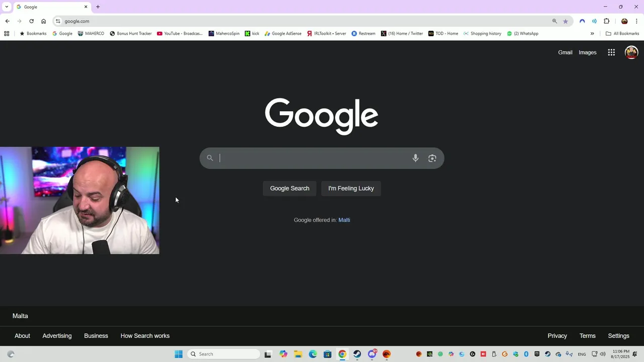The height and width of the screenshot is (362, 644).
Task: Close the Google tab
Action: 86,7
